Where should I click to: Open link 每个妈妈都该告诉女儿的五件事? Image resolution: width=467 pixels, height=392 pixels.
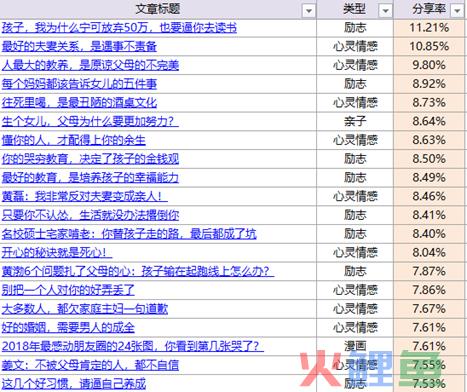(79, 84)
